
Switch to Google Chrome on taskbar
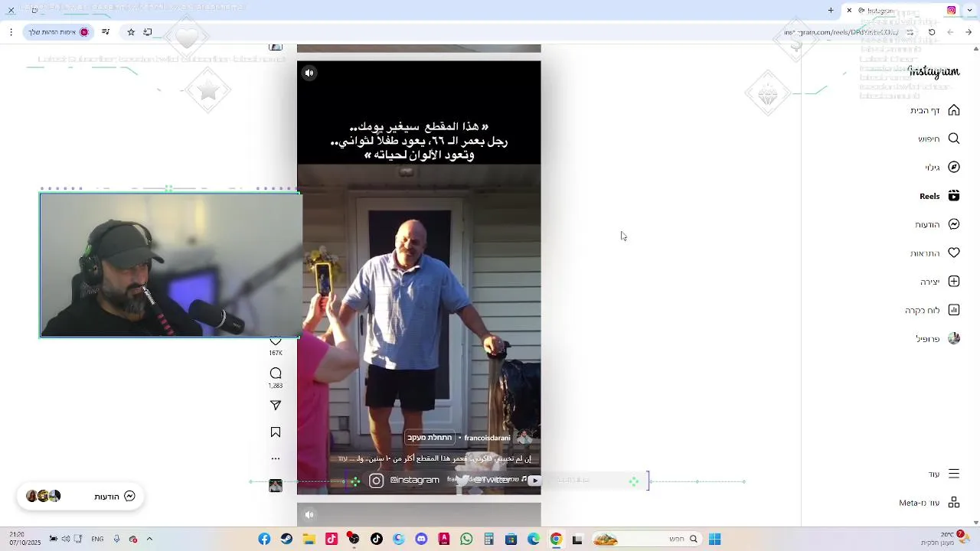click(556, 540)
